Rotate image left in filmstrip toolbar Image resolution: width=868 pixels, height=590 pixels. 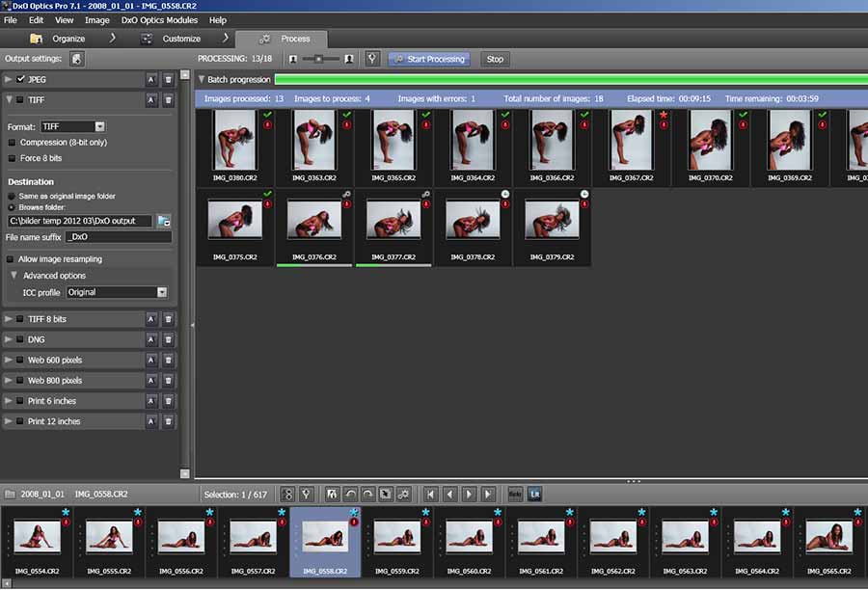pyautogui.click(x=350, y=494)
